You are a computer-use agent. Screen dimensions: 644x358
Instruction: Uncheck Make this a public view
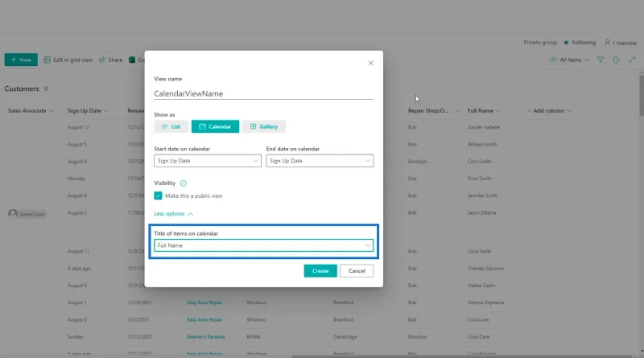pyautogui.click(x=158, y=195)
